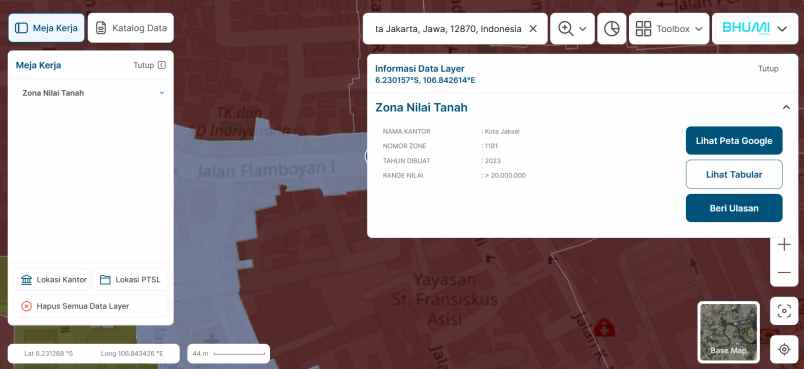Click Beri Ulasan button

tap(734, 208)
